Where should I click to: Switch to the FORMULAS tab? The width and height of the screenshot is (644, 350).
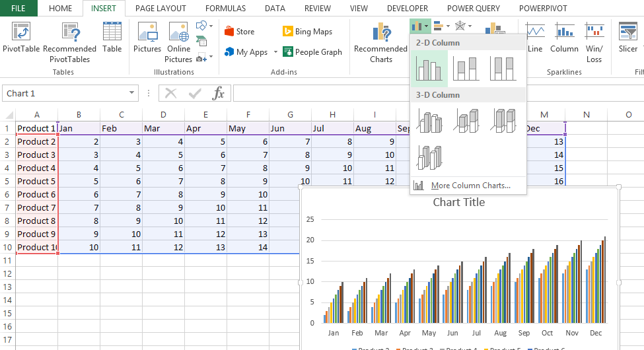coord(225,8)
